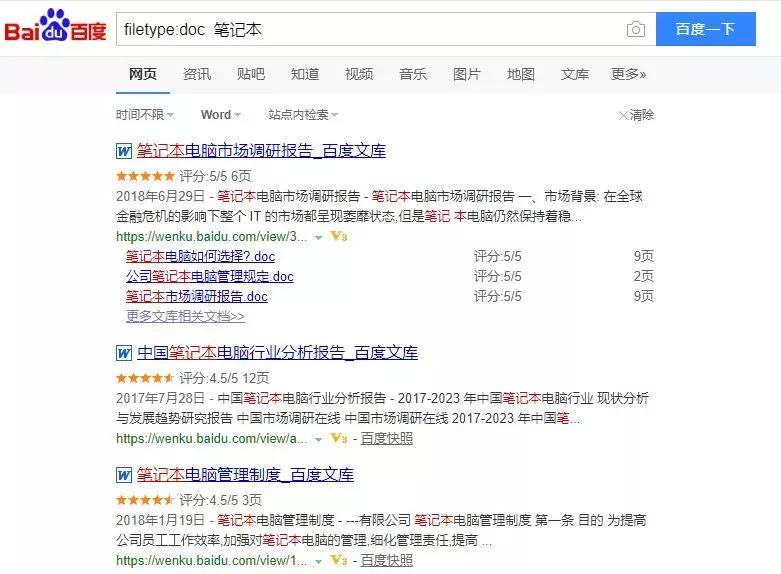Switch to the 音乐 tab
Screen dimensions: 781x574
point(412,74)
